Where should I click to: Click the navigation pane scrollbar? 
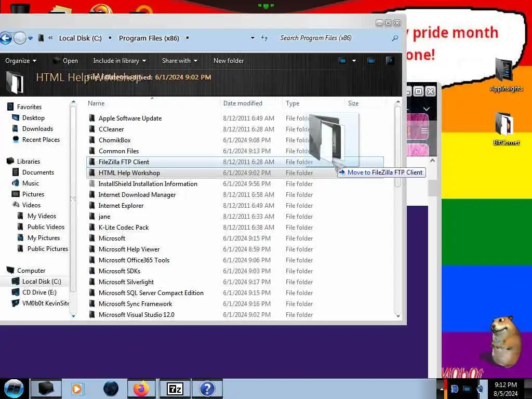point(73,198)
